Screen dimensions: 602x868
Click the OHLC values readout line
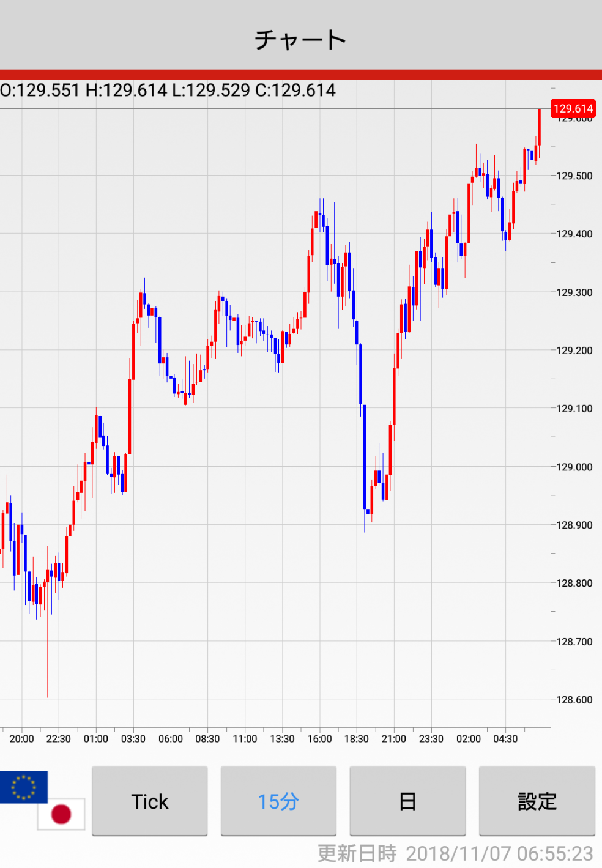point(168,91)
